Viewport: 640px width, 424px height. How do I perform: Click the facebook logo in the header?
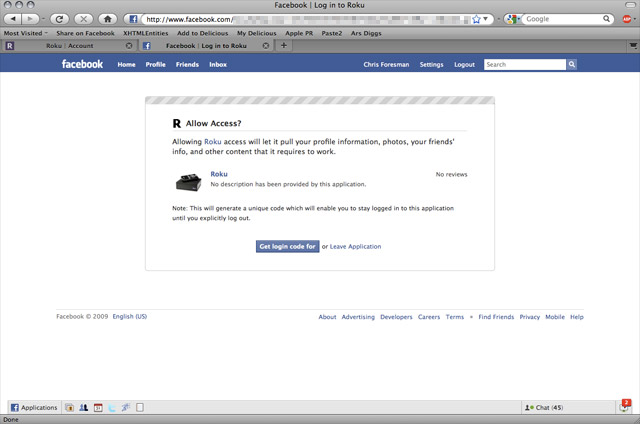82,64
